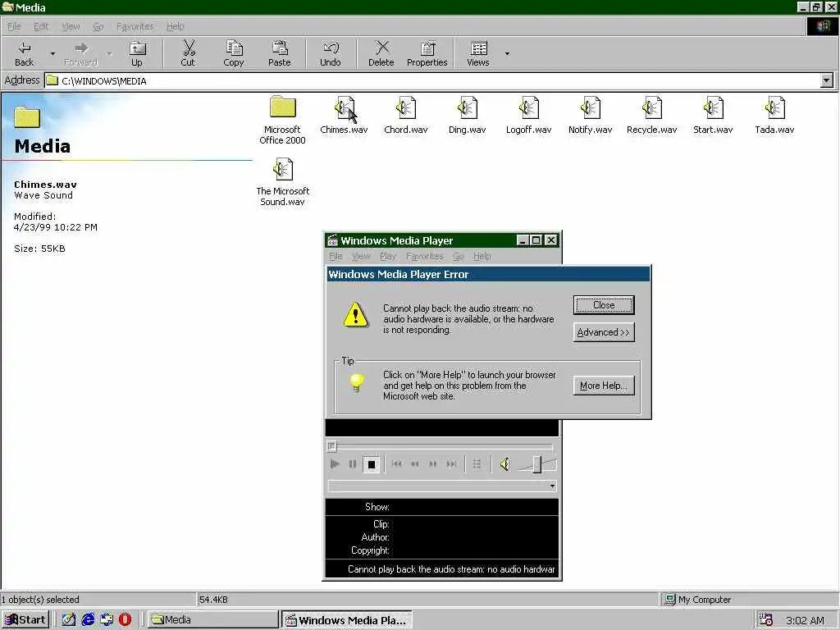This screenshot has width=840, height=630.
Task: Select the Microsoft Office 2000 folder
Action: [282, 120]
